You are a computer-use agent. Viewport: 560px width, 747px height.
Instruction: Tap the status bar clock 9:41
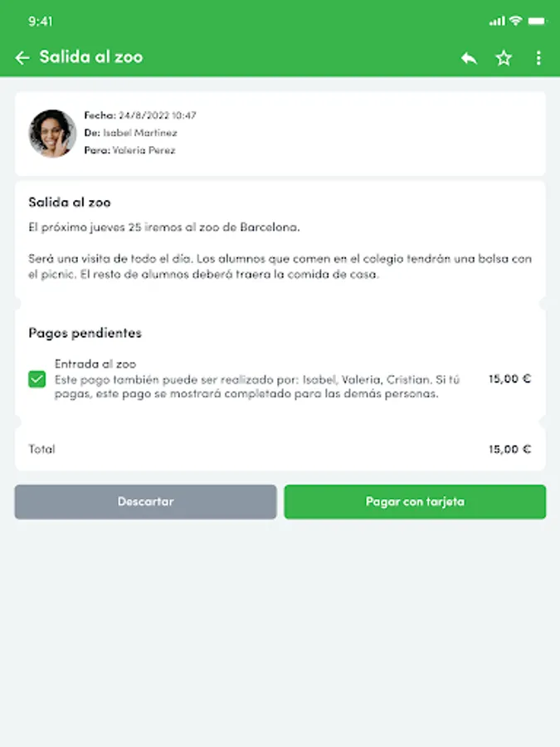point(40,21)
